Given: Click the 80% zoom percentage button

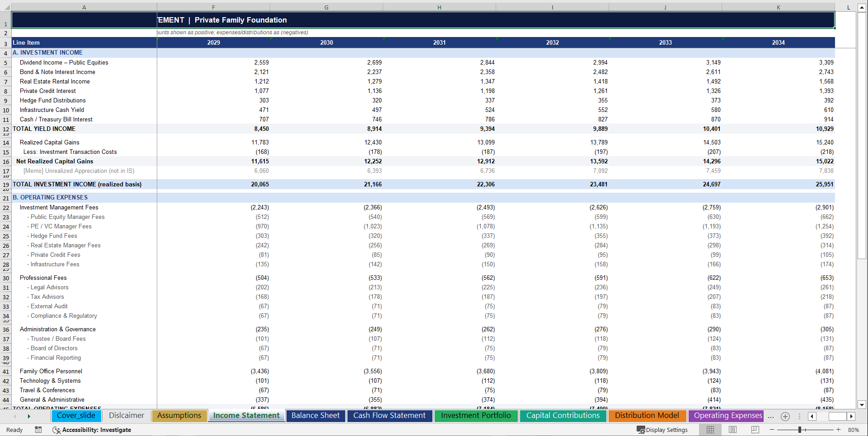Looking at the screenshot, I should click(854, 430).
